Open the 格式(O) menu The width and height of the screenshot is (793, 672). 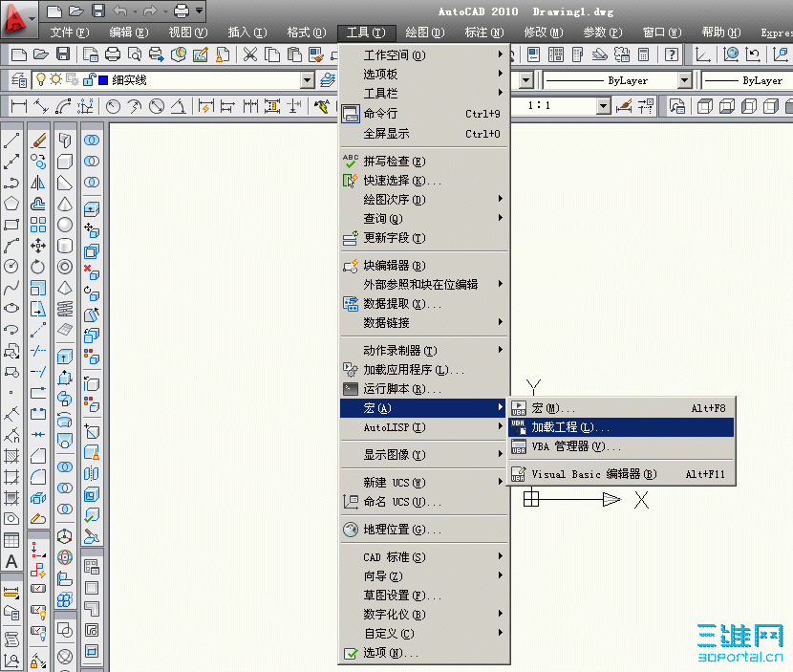click(307, 33)
